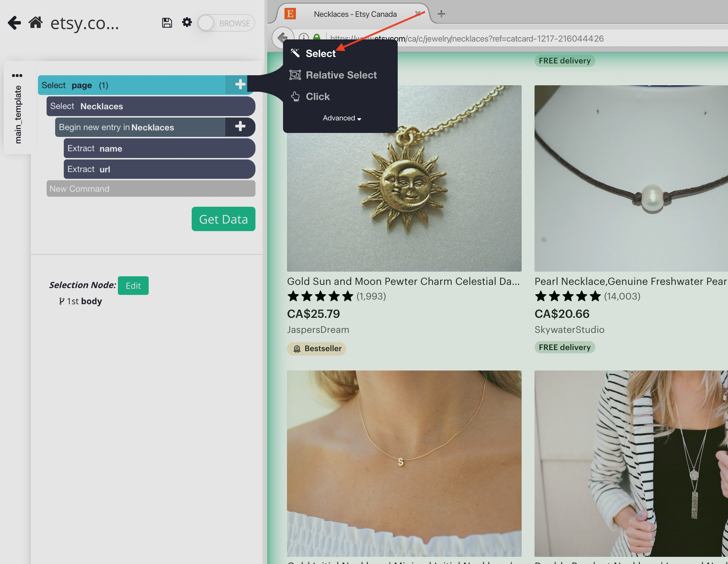This screenshot has width=728, height=564.
Task: Open the three-dots menu above main_template
Action: point(17,75)
